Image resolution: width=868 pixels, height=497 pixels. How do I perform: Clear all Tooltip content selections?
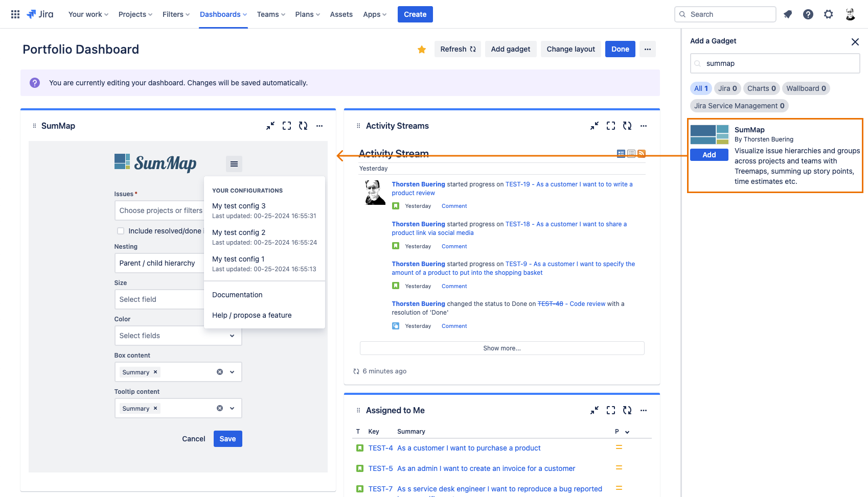[220, 408]
